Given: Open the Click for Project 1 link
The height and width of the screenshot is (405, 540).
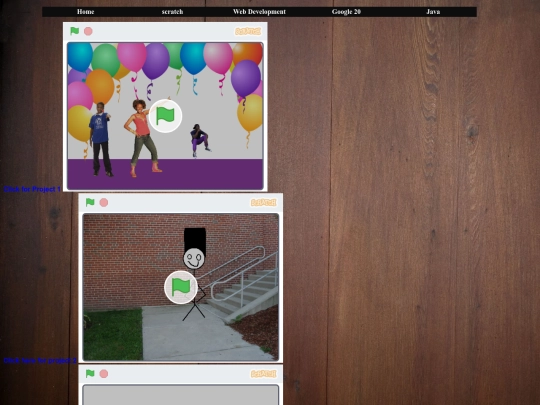Looking at the screenshot, I should (x=32, y=189).
